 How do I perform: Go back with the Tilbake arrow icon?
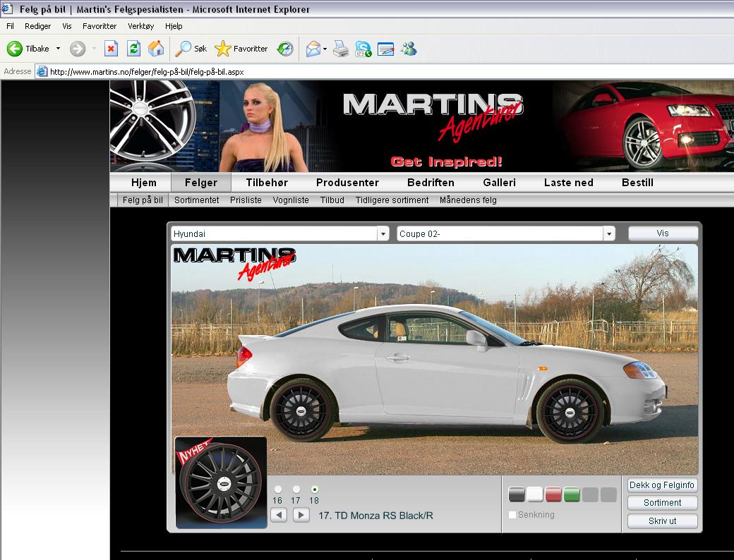(x=15, y=49)
